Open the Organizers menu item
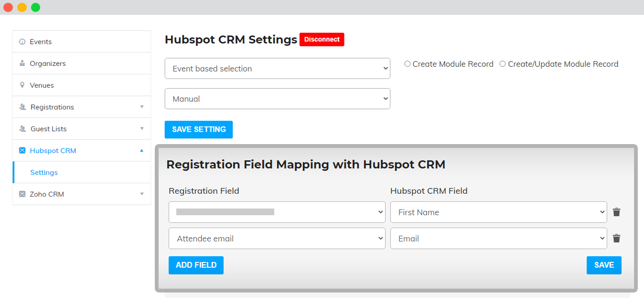The height and width of the screenshot is (303, 644). [82, 63]
